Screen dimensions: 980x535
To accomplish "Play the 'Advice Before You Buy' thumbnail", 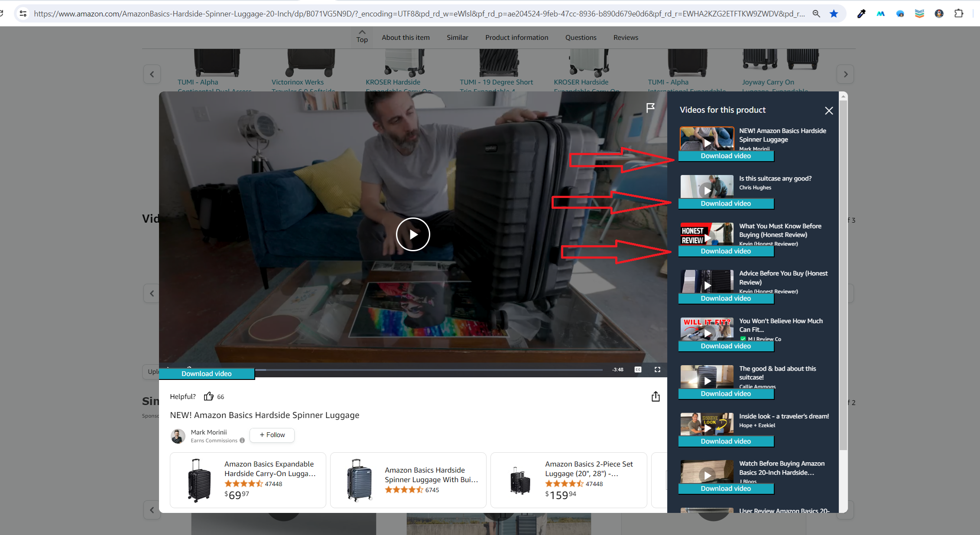I will click(707, 282).
